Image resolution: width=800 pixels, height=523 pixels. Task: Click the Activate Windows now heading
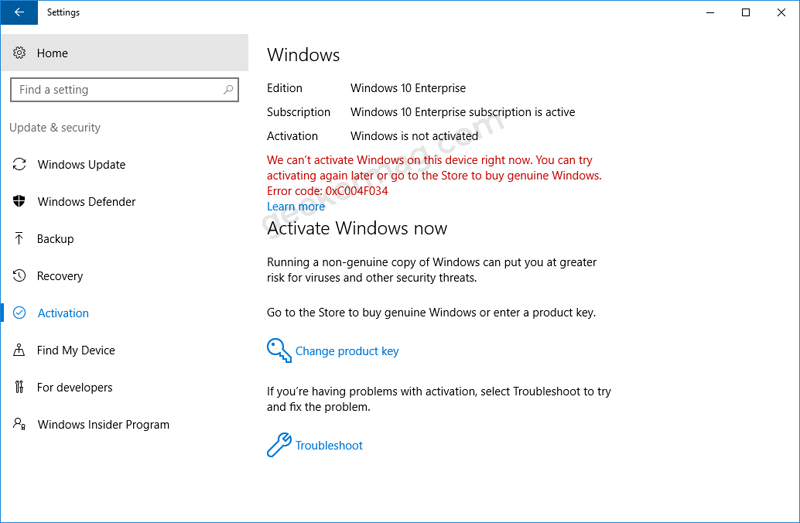(x=357, y=228)
